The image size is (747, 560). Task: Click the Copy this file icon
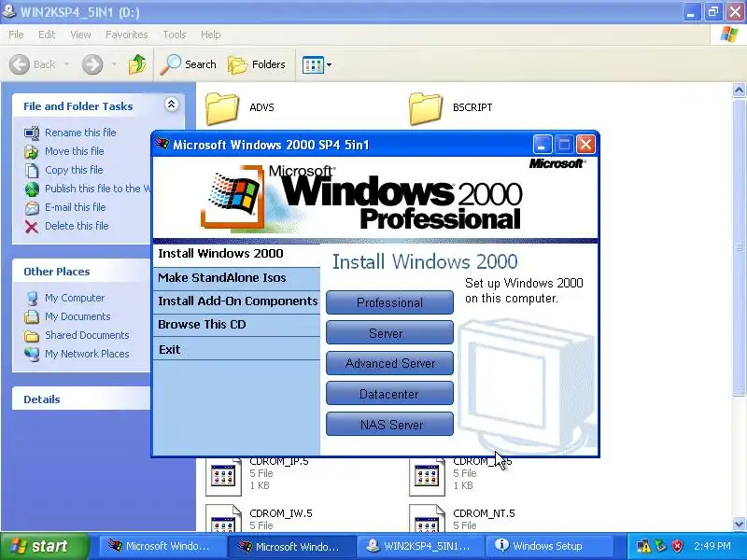32,170
